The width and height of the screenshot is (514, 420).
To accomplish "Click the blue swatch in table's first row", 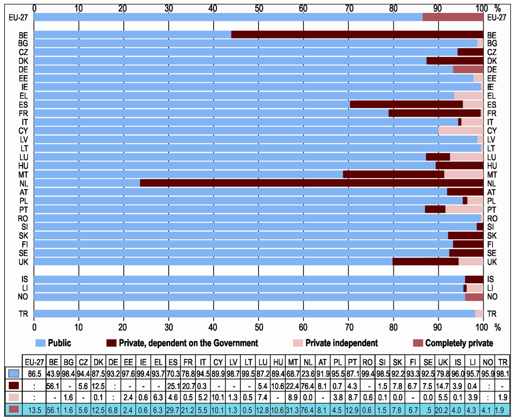I will (x=14, y=374).
